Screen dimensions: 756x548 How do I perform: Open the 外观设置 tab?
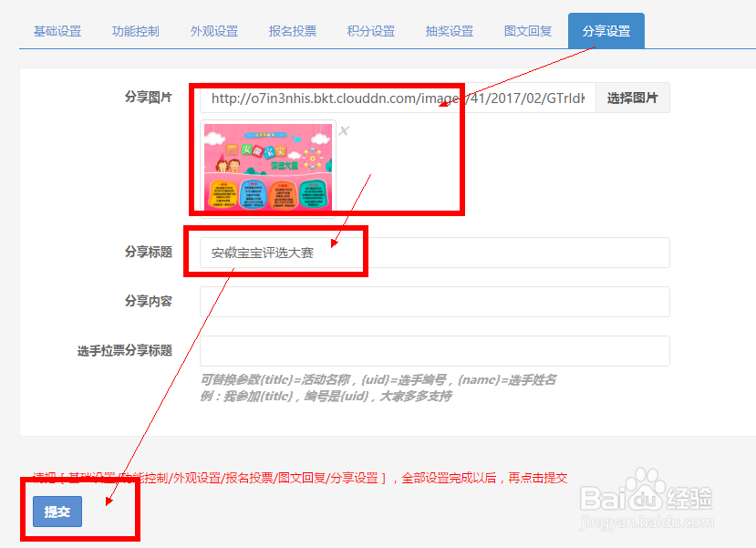(x=214, y=31)
